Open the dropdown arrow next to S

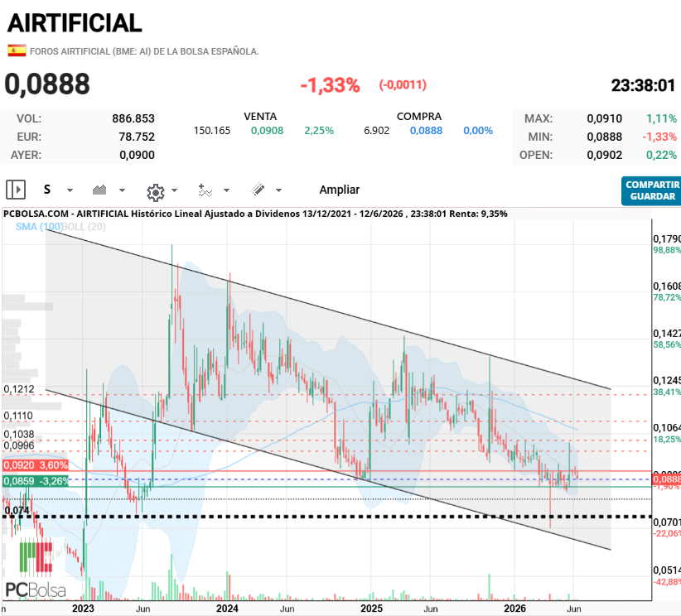click(x=70, y=190)
